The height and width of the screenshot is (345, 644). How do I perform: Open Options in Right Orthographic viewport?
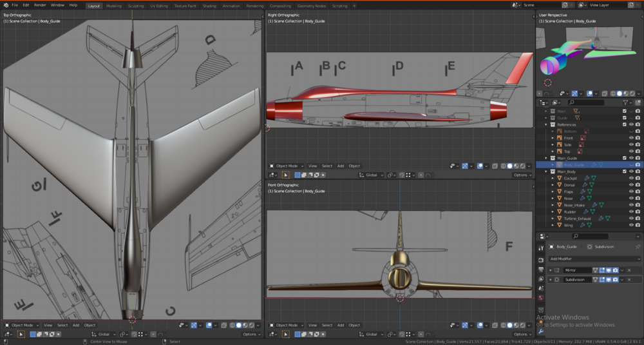pos(522,175)
